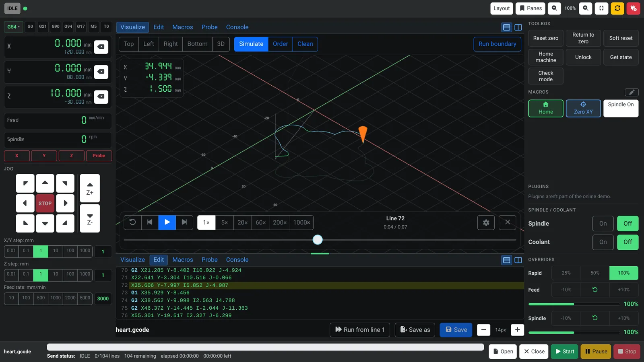Click the yellow refresh connection icon
This screenshot has height=362, width=644.
617,8
